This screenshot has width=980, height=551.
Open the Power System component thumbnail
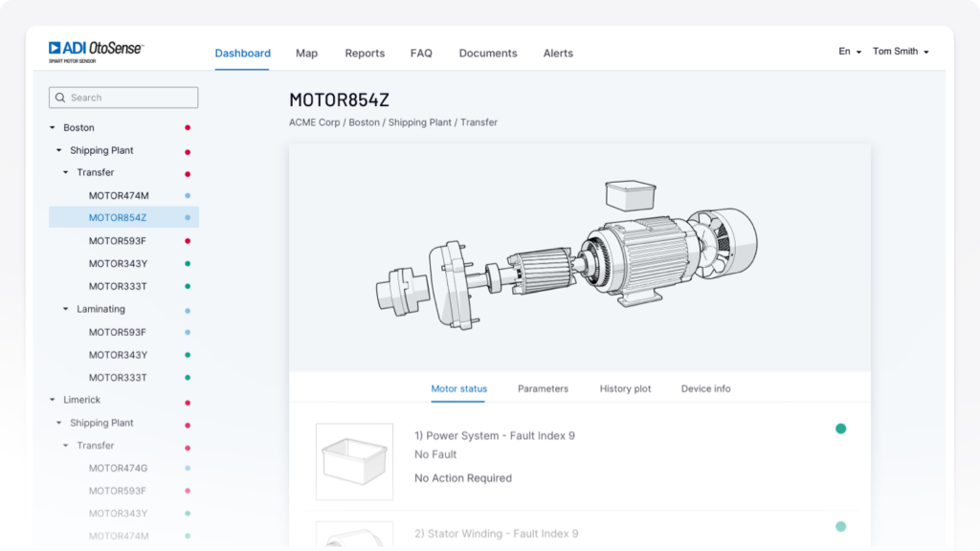tap(354, 461)
